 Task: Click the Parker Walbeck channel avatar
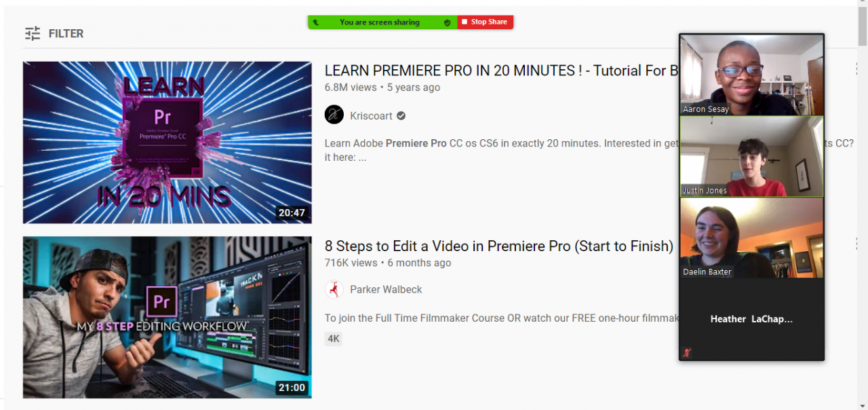pos(334,289)
